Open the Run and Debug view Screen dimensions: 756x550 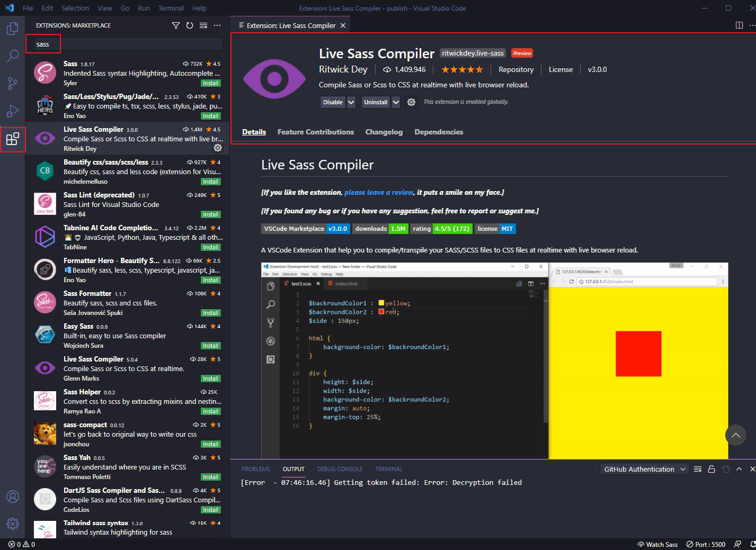[13, 111]
